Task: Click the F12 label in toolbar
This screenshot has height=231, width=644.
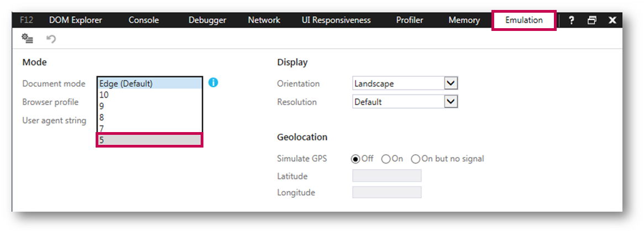Action: [25, 20]
